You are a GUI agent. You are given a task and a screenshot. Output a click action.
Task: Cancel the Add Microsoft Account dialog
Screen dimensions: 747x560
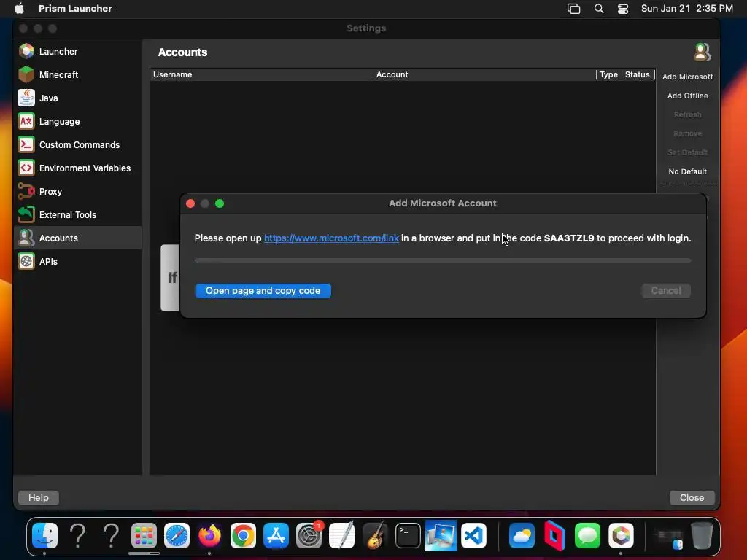[666, 290]
